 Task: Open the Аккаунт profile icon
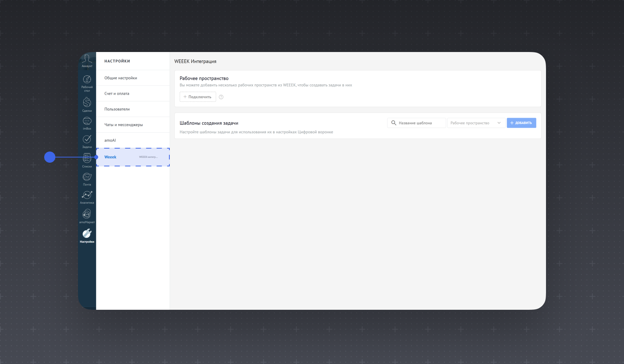point(87,61)
